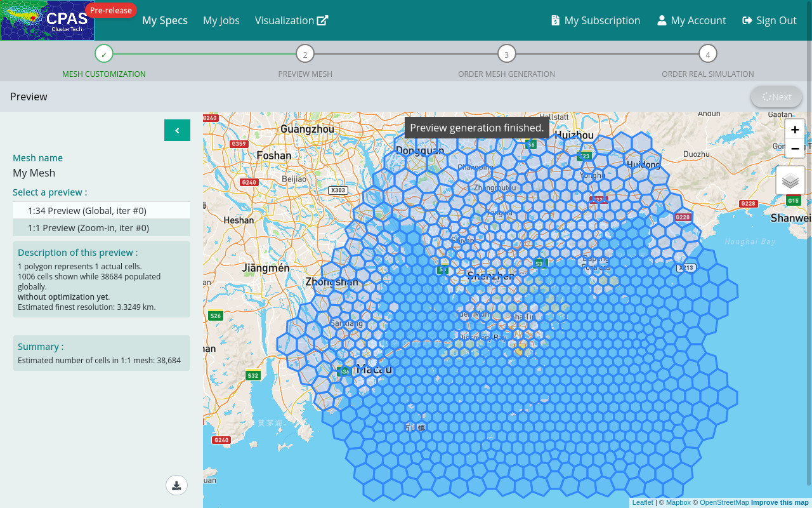The height and width of the screenshot is (508, 812).
Task: Click the Macau label on map
Action: pyautogui.click(x=374, y=369)
